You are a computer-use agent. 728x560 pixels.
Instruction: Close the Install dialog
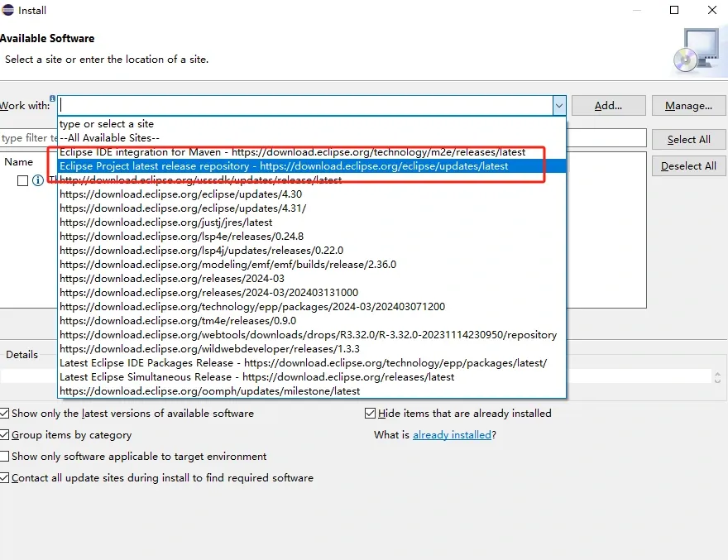click(x=712, y=10)
